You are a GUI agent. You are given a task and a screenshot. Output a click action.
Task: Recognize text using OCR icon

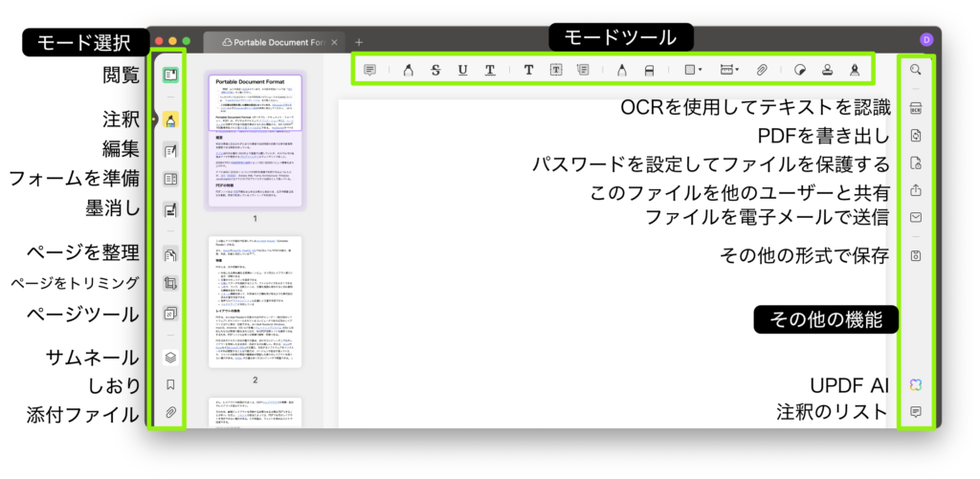tap(916, 109)
